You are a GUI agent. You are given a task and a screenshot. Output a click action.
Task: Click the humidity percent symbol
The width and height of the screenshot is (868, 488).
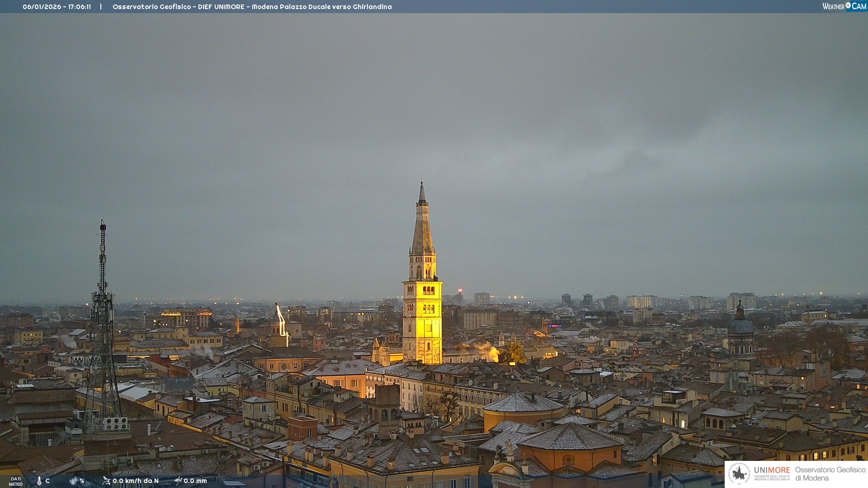[82, 481]
